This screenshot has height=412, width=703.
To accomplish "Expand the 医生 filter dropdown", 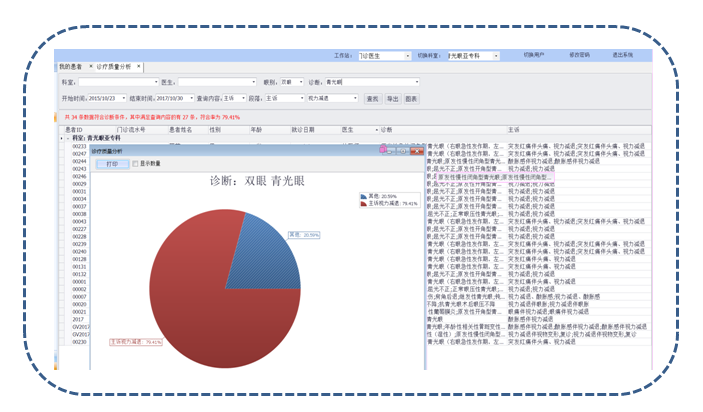I will coord(254,82).
